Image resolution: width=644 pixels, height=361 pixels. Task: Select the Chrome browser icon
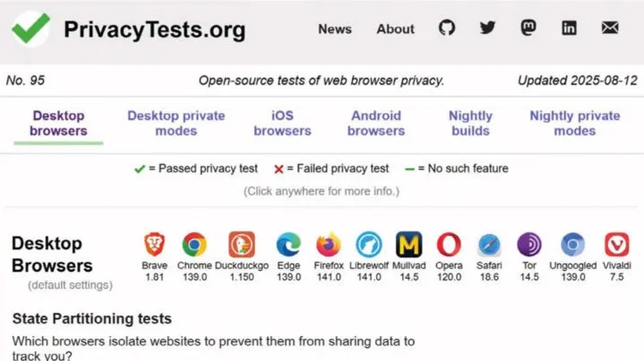coord(194,244)
